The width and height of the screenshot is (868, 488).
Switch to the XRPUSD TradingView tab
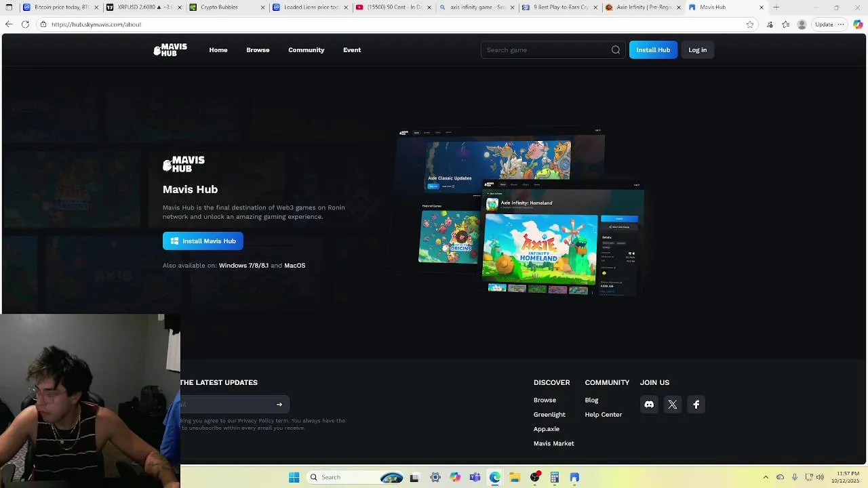click(x=144, y=7)
